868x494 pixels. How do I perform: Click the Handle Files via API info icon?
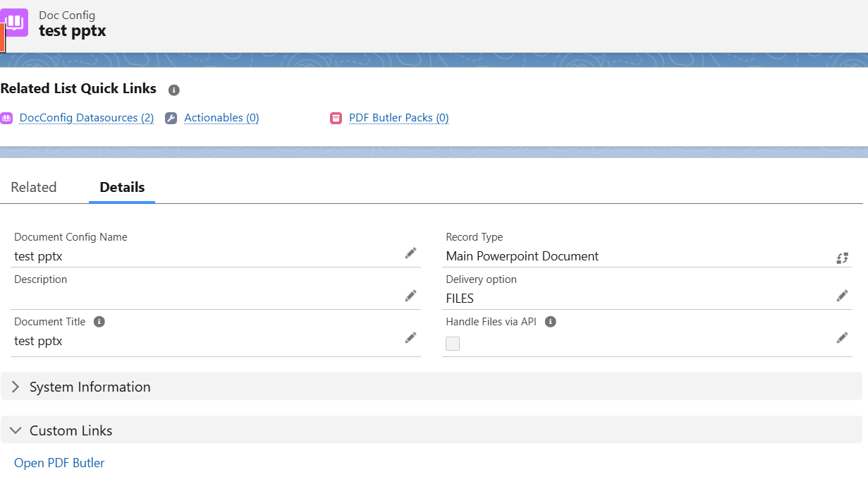pos(549,321)
